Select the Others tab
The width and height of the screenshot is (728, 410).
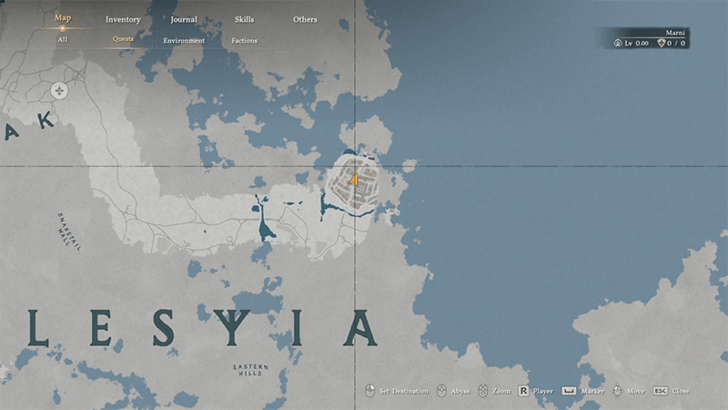pyautogui.click(x=305, y=19)
